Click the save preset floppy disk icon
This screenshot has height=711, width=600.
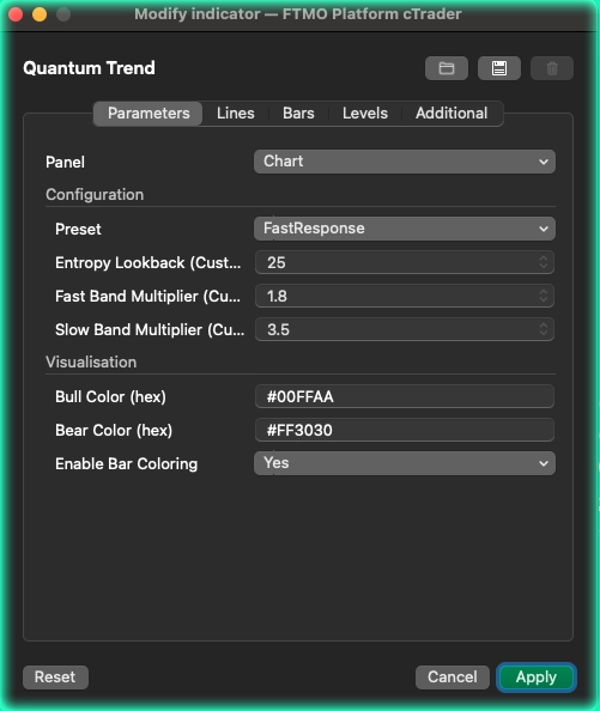point(499,68)
